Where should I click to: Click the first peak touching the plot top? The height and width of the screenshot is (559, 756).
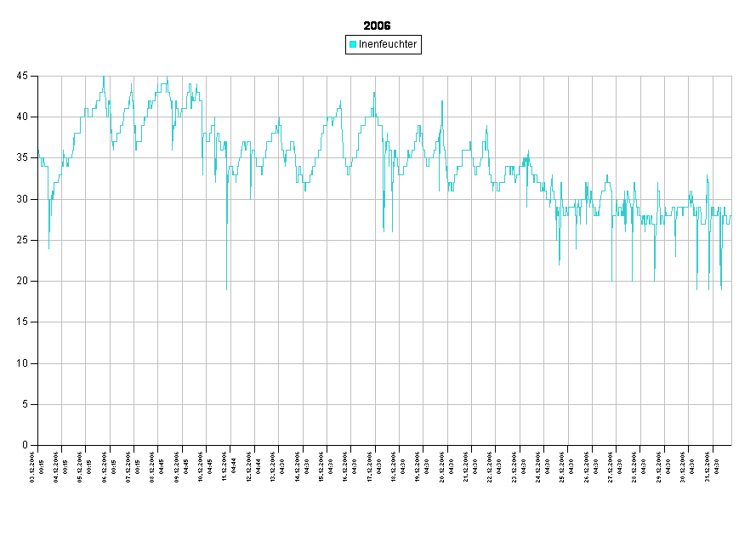104,77
